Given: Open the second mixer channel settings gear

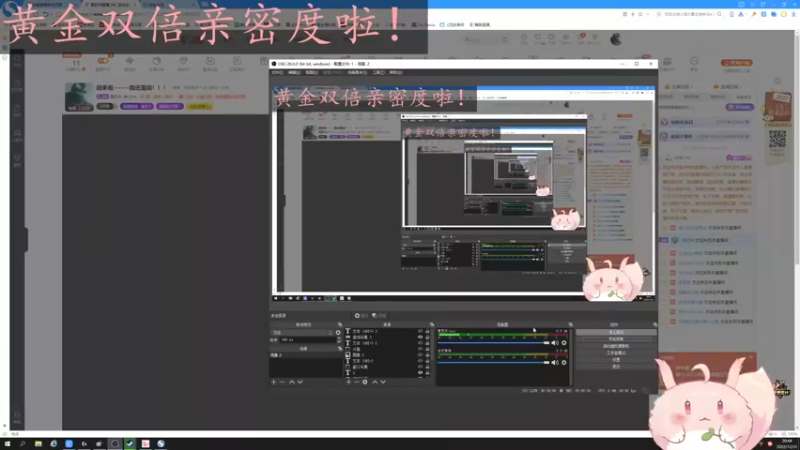Looking at the screenshot, I should point(564,363).
